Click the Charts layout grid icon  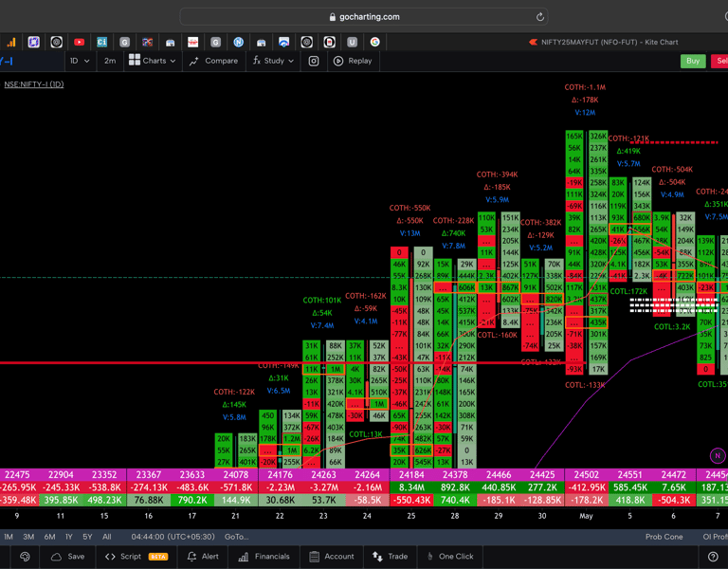point(135,60)
